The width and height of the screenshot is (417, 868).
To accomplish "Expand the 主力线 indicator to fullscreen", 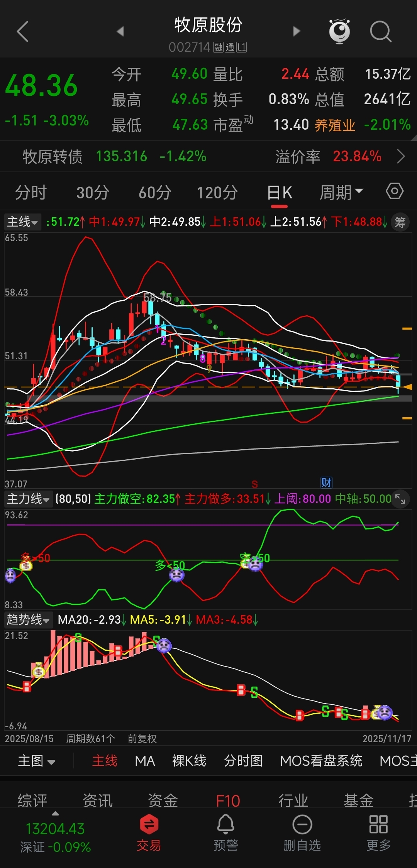I will [400, 499].
